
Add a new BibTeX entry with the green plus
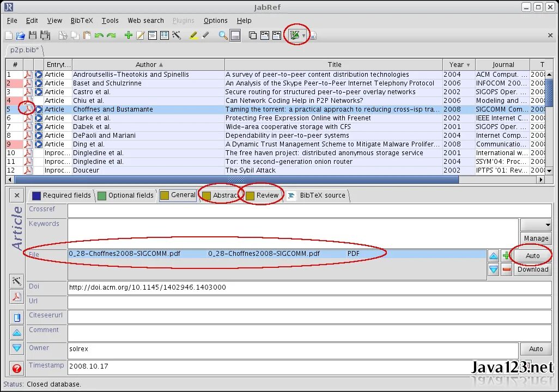pyautogui.click(x=129, y=35)
